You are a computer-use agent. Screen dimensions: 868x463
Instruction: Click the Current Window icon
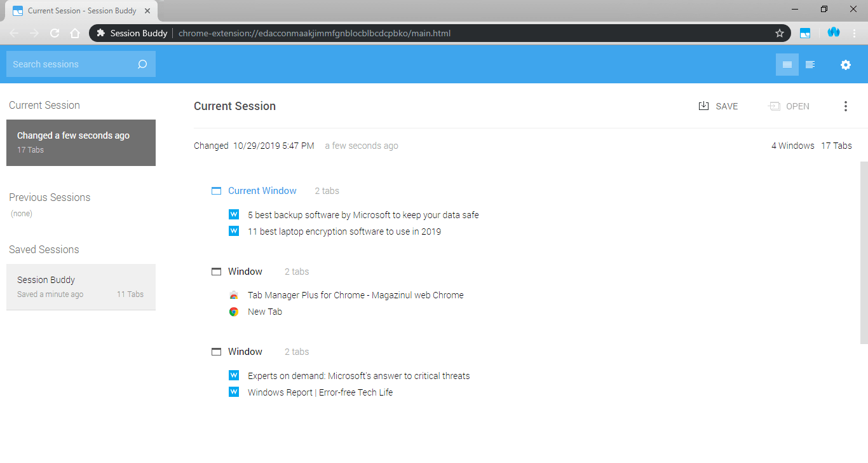(x=216, y=191)
